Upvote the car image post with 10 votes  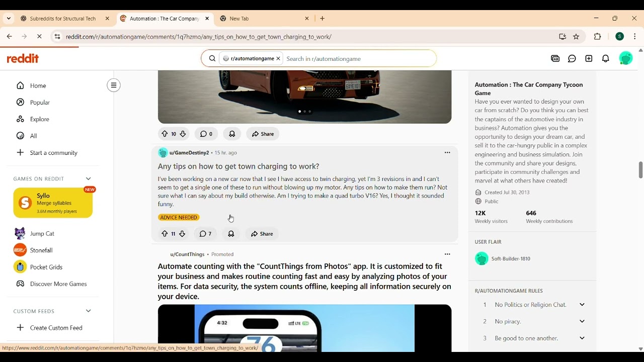(x=165, y=134)
